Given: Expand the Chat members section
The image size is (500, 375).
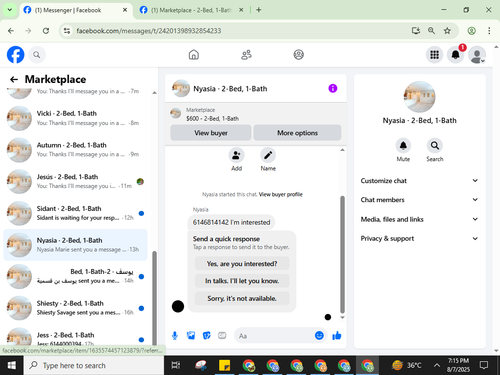Looking at the screenshot, I should pos(419,200).
